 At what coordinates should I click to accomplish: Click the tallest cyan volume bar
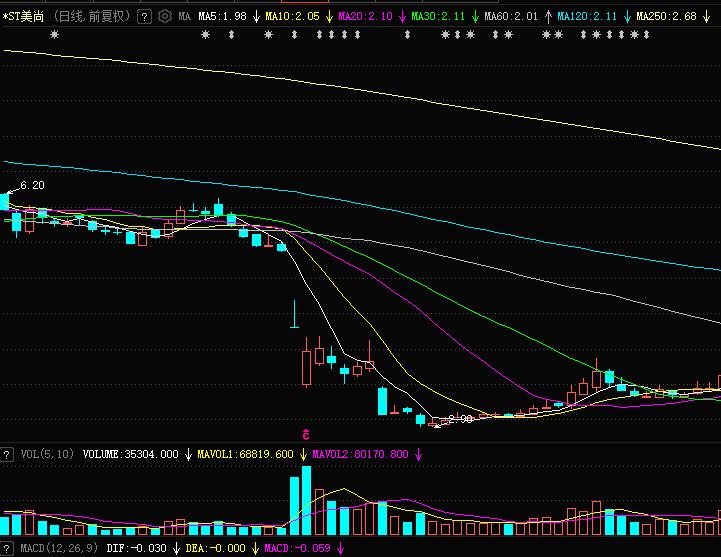[x=306, y=500]
